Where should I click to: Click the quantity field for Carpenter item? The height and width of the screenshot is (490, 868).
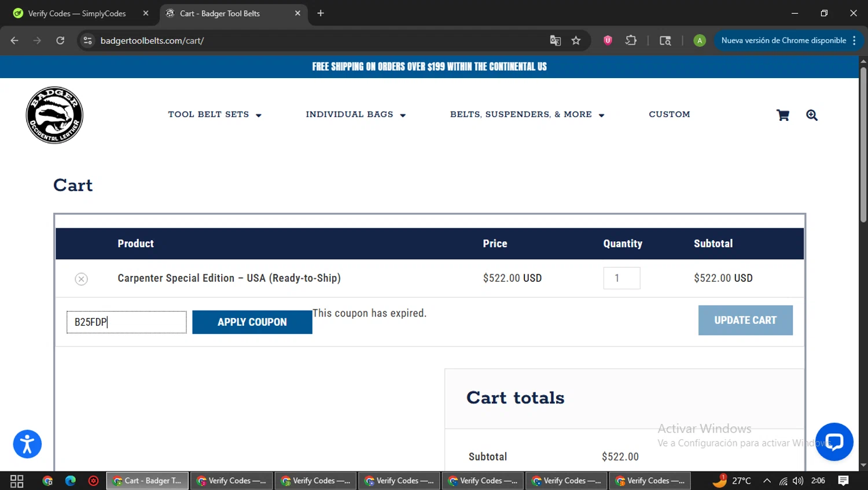click(621, 278)
